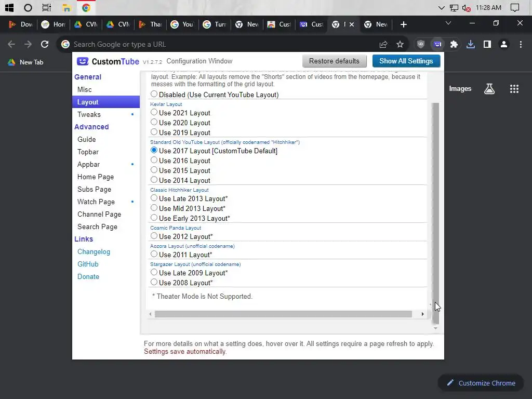This screenshot has width=532, height=399.
Task: Select Use 2017 Layout CustomTube Default
Action: (x=154, y=150)
